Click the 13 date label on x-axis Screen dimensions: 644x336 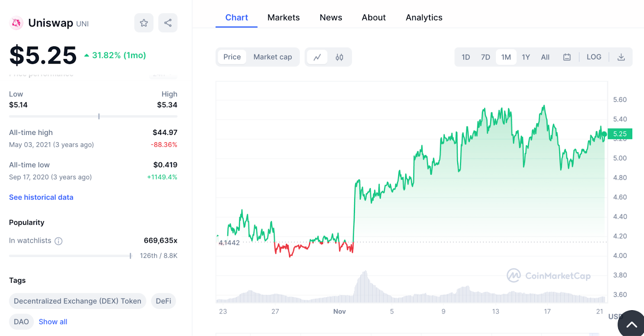coord(495,311)
